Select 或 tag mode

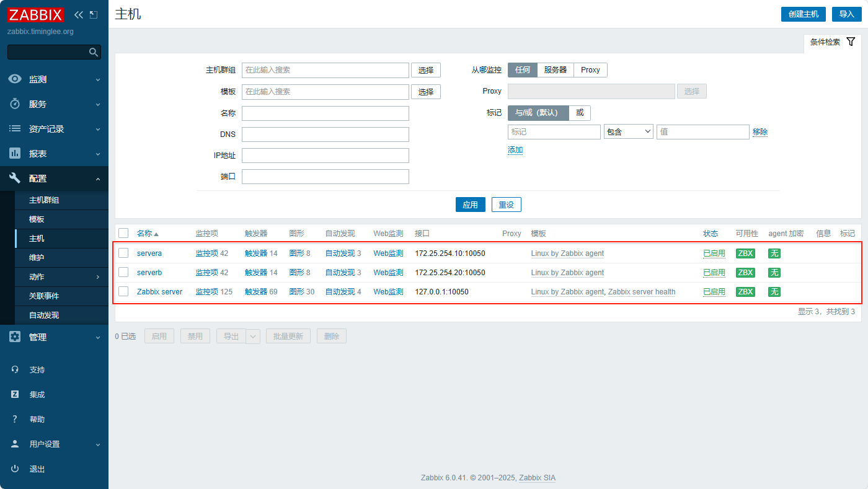[580, 113]
